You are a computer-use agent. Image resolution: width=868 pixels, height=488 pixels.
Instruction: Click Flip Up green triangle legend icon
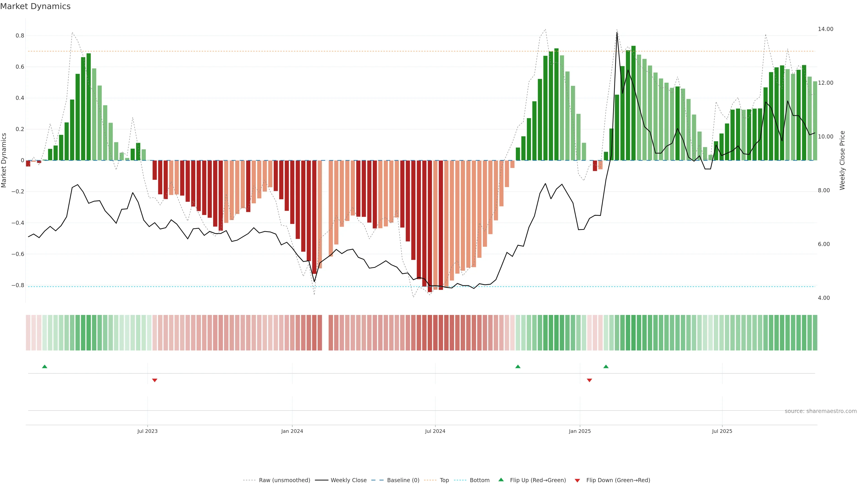pos(501,480)
